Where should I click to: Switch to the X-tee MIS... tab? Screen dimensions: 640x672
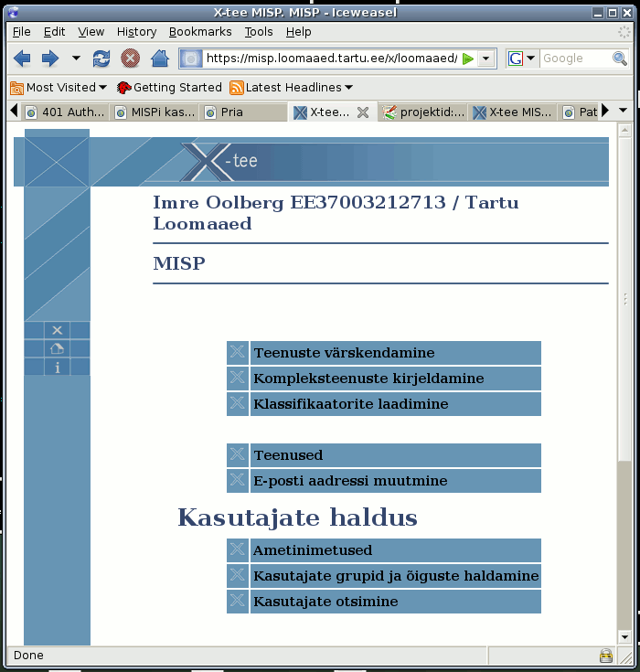[513, 112]
